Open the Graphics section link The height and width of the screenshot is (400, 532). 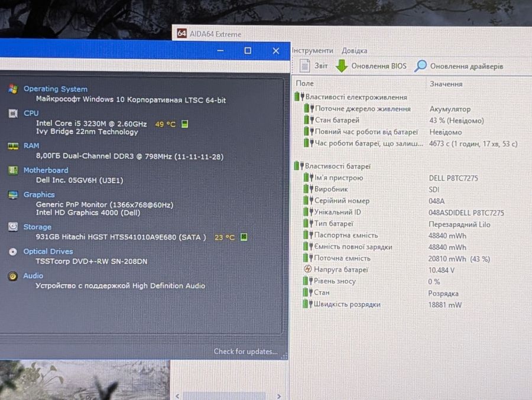(x=39, y=194)
